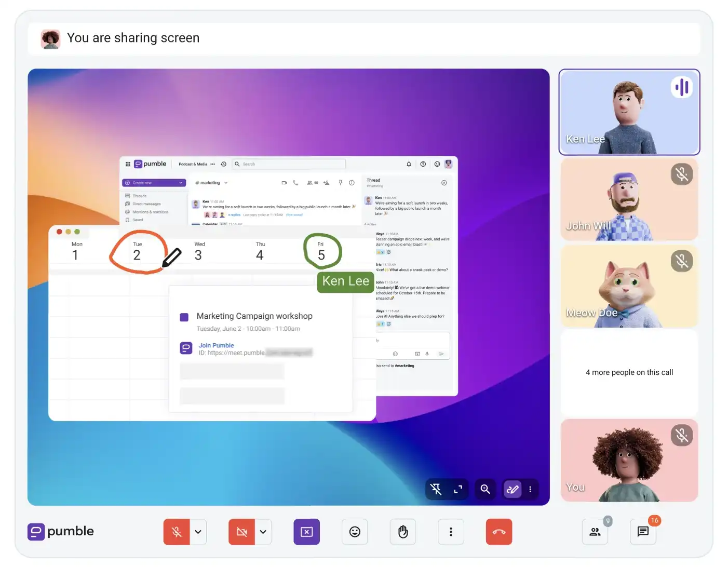
Task: Select Fri 5 in the calendar
Action: (x=321, y=251)
